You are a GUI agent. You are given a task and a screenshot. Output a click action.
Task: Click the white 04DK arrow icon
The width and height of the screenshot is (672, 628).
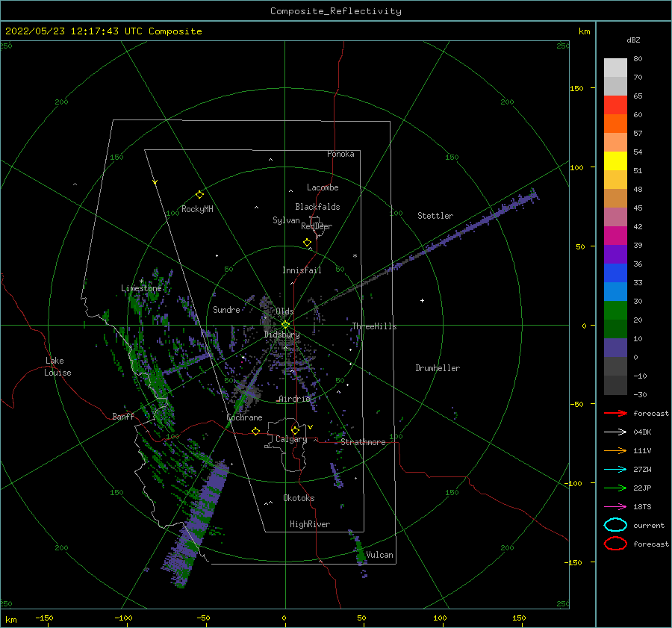[615, 432]
